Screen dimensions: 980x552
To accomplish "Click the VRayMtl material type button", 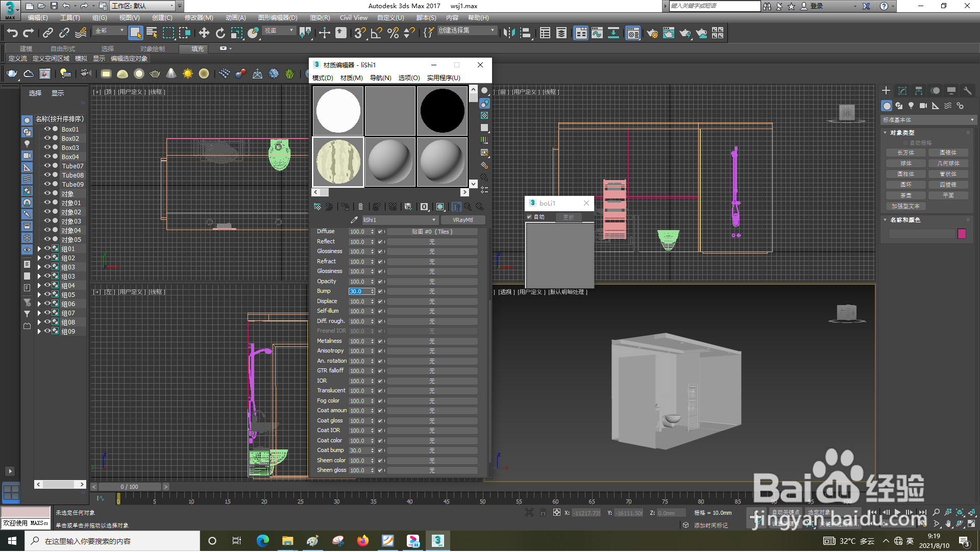I will [462, 220].
